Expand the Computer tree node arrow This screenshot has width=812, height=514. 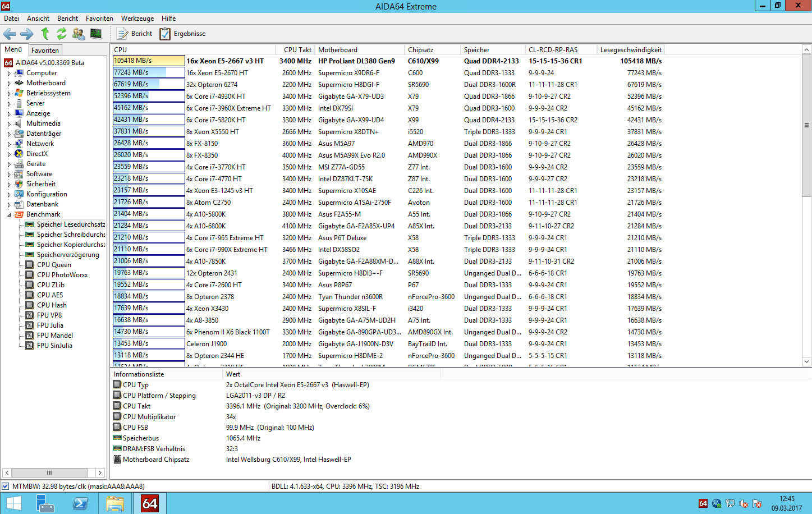[9, 74]
